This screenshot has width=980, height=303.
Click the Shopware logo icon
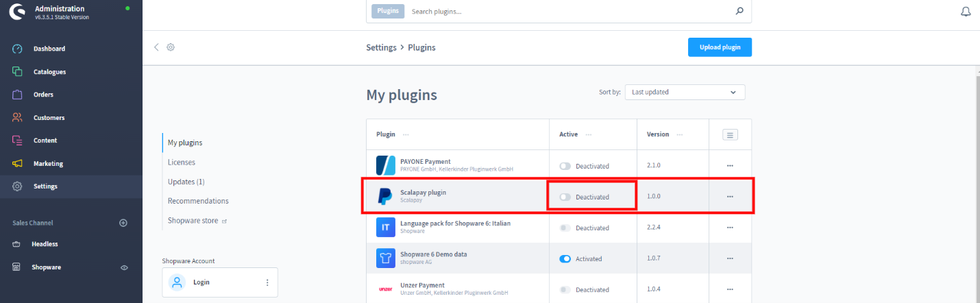(18, 12)
